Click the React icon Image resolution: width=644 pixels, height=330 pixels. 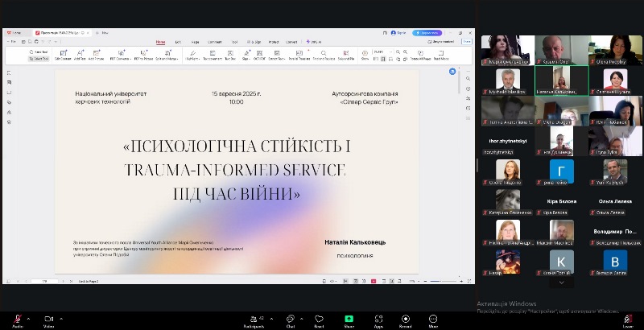tap(319, 320)
